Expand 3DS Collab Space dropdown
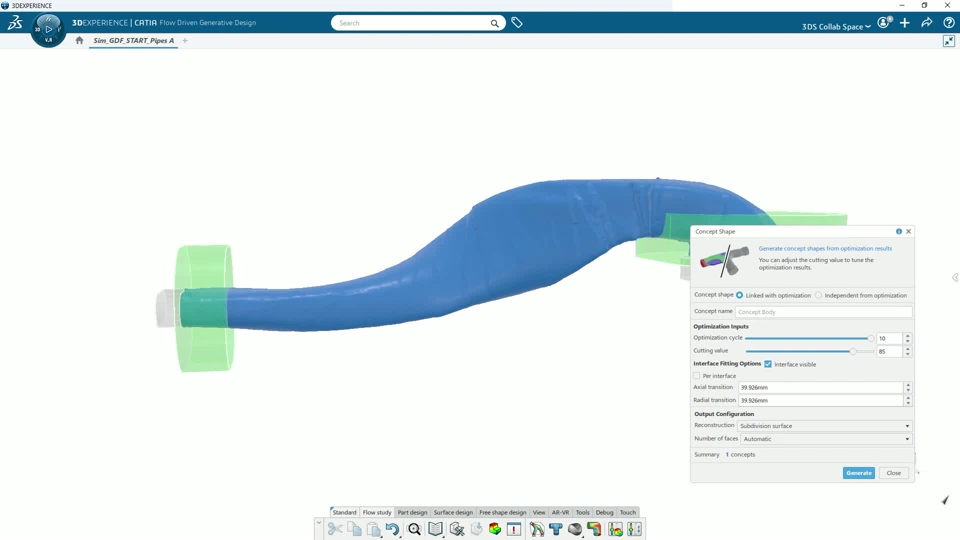Image resolution: width=960 pixels, height=540 pixels. (836, 26)
